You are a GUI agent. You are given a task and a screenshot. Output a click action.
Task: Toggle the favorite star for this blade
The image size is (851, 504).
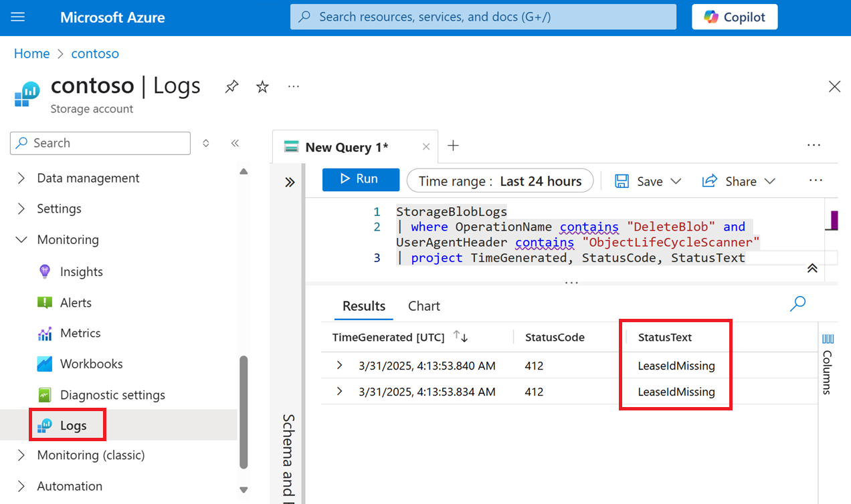point(262,86)
